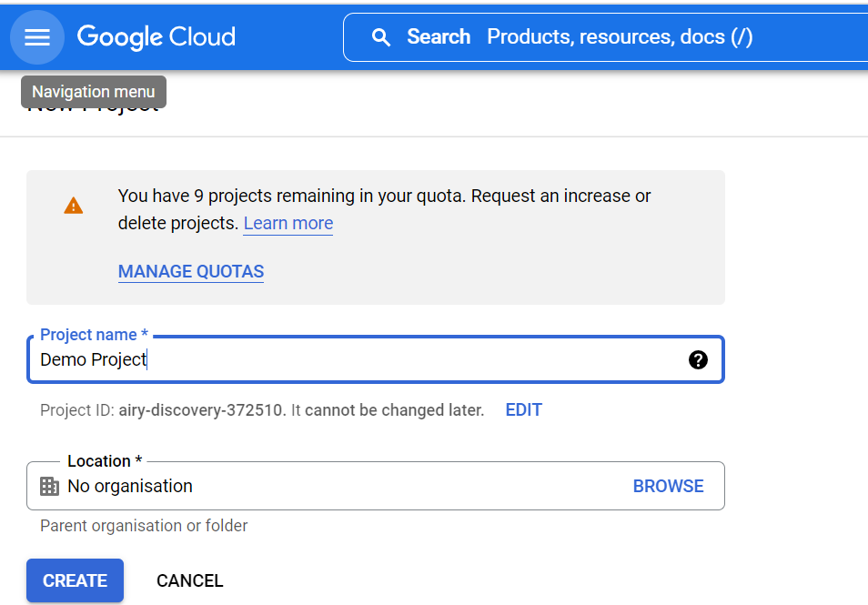The image size is (868, 605).
Task: Open the hamburger navigation menu
Action: coord(37,37)
